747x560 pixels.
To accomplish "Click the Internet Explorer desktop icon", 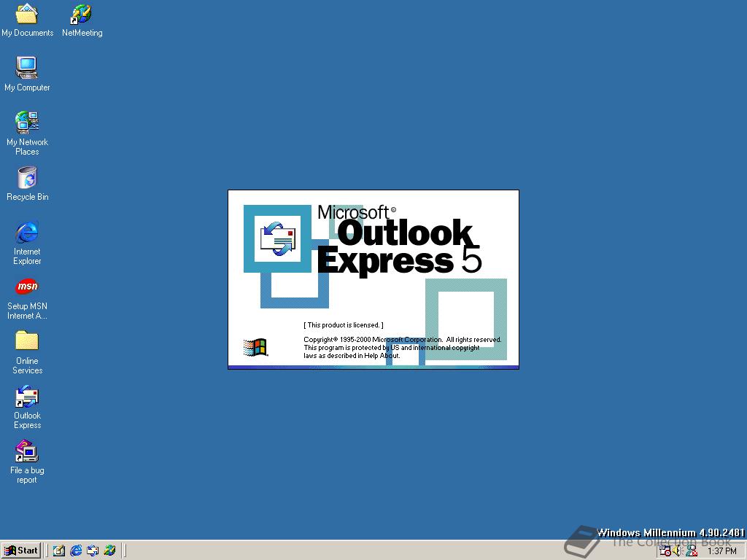I will pos(27,242).
